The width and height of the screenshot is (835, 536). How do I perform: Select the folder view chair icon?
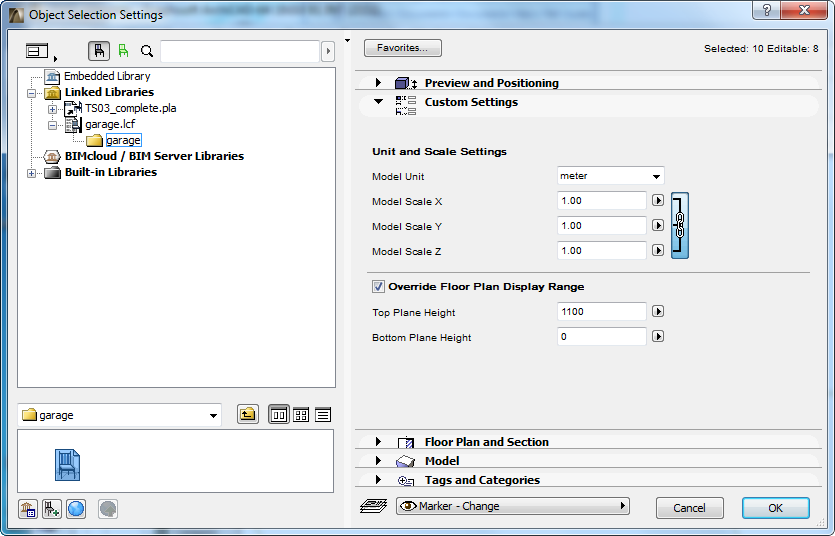[99, 51]
